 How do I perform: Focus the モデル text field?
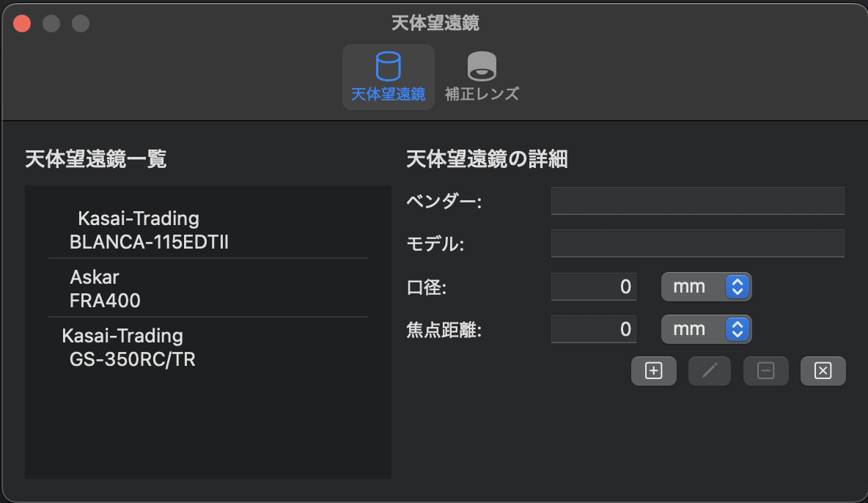tap(697, 243)
